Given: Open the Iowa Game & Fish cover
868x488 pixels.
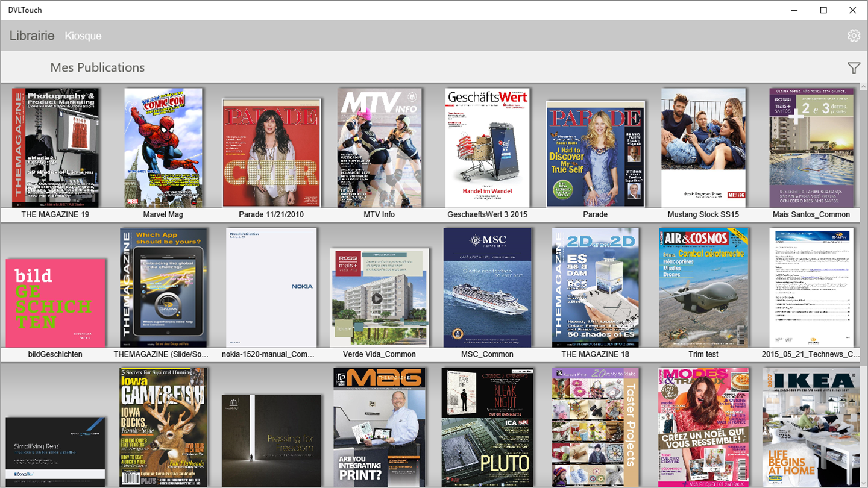Looking at the screenshot, I should (x=163, y=427).
